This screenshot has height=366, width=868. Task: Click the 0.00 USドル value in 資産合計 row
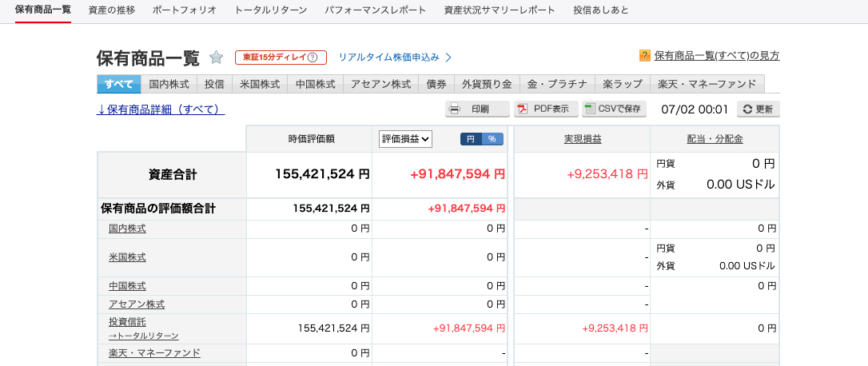(741, 185)
